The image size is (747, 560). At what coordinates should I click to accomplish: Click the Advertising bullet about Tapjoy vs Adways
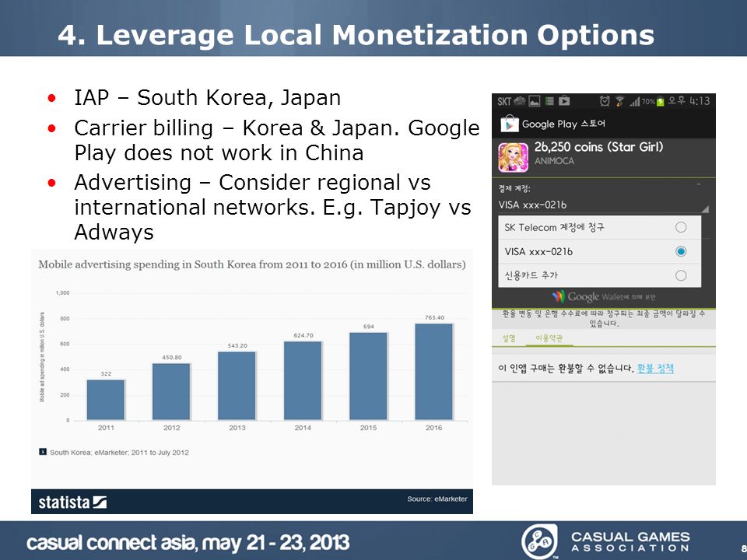[x=272, y=207]
